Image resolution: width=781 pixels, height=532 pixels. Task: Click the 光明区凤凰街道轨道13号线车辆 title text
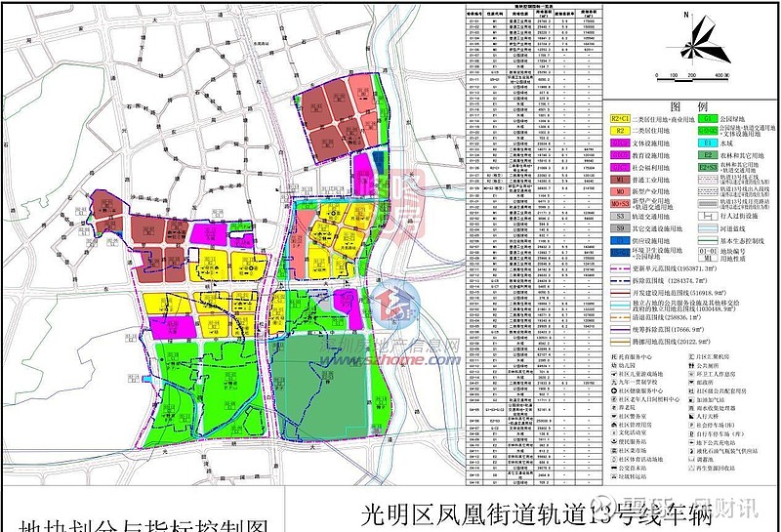point(537,515)
